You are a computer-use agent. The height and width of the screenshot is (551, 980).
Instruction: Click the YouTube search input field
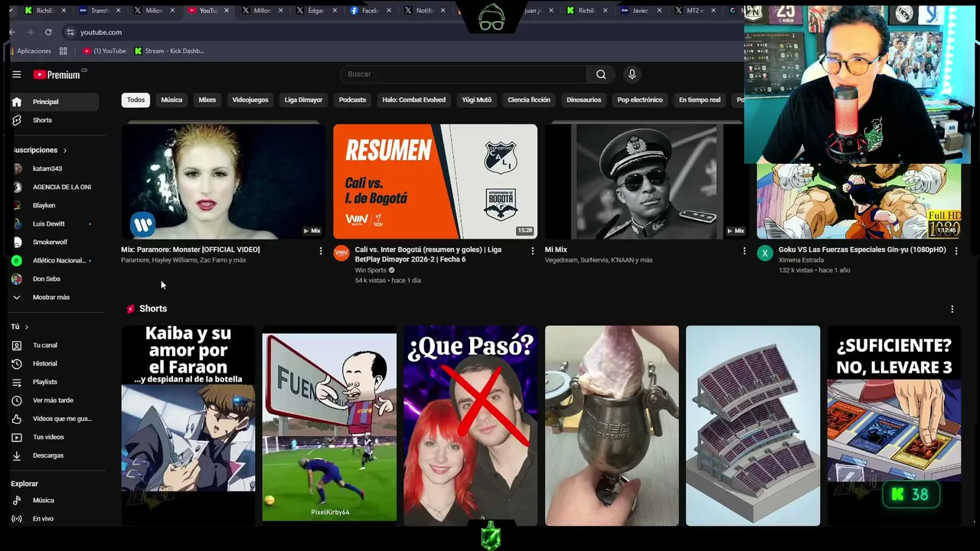(x=463, y=74)
